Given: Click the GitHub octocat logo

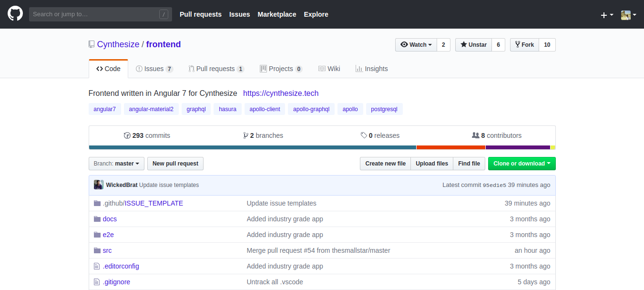Looking at the screenshot, I should 15,14.
